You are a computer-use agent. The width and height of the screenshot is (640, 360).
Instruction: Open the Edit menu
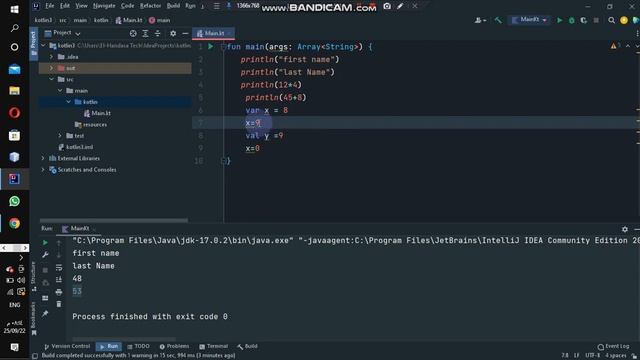tap(65, 6)
